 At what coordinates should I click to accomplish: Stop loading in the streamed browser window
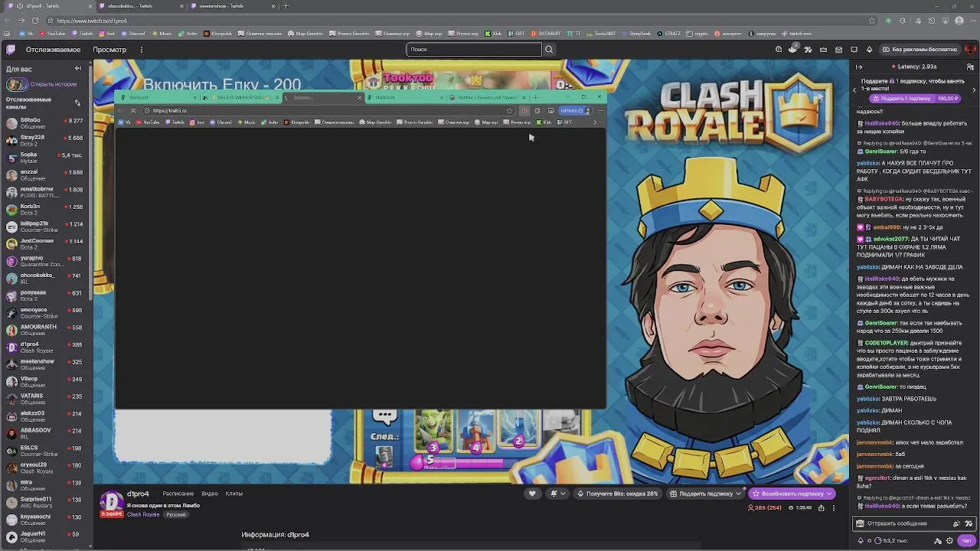pos(133,111)
